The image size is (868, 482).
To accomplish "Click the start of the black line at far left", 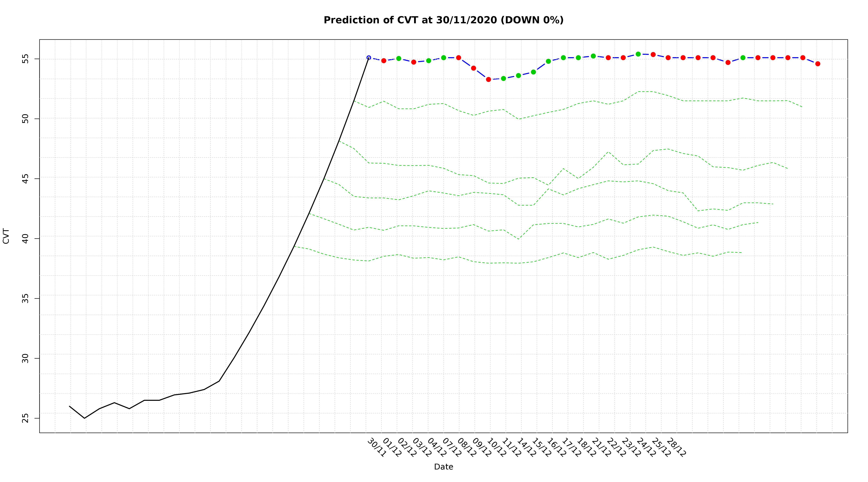I will tap(69, 406).
